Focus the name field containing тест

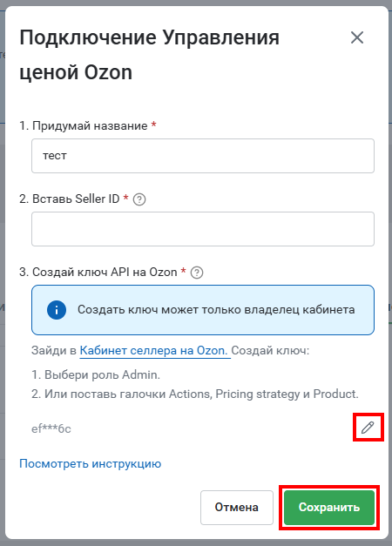click(x=203, y=156)
